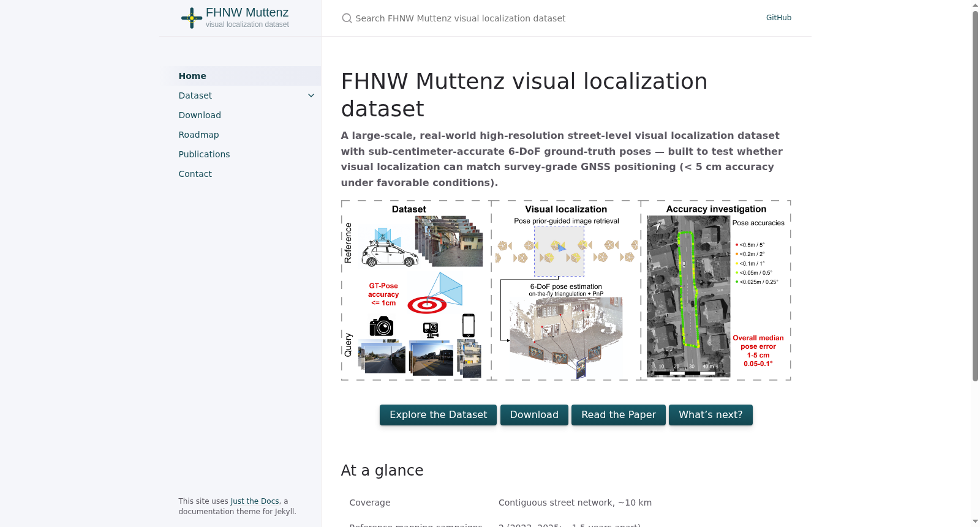Click the Explore the Dataset button
980x527 pixels.
click(438, 415)
